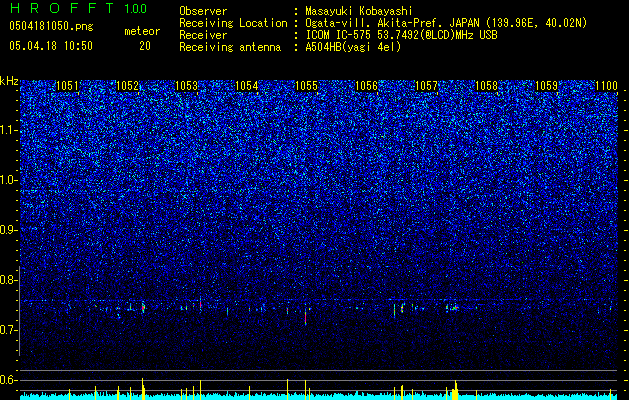629x400 pixels.
Task: Click the Ogata-vill. Akita-Pref. JAPAN location text
Action: 446,24
